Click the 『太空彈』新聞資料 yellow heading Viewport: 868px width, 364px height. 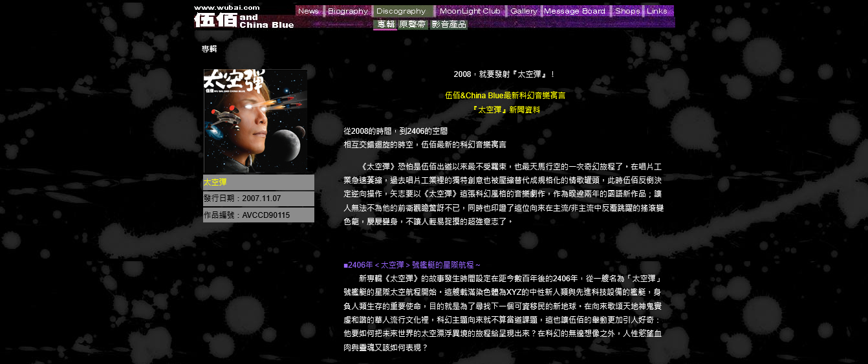pyautogui.click(x=505, y=110)
